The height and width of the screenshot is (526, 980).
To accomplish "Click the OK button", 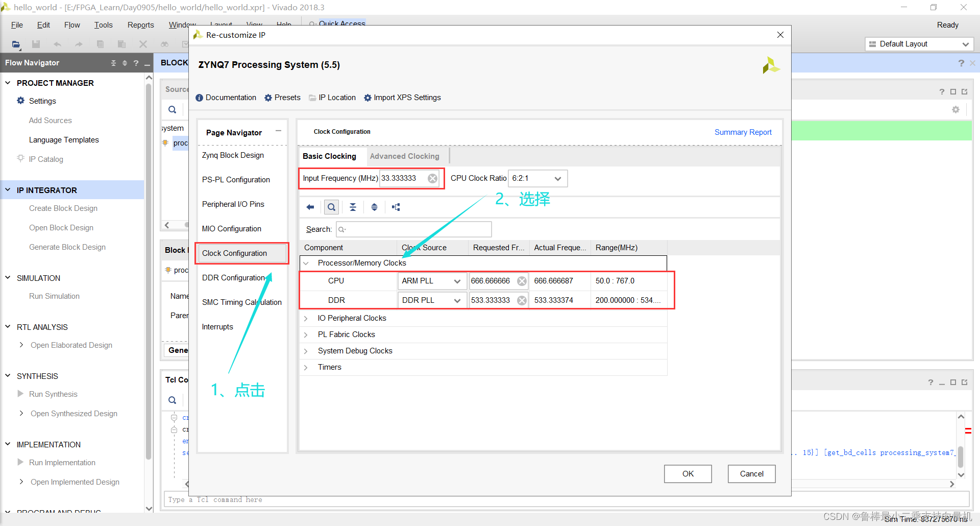I will 688,474.
